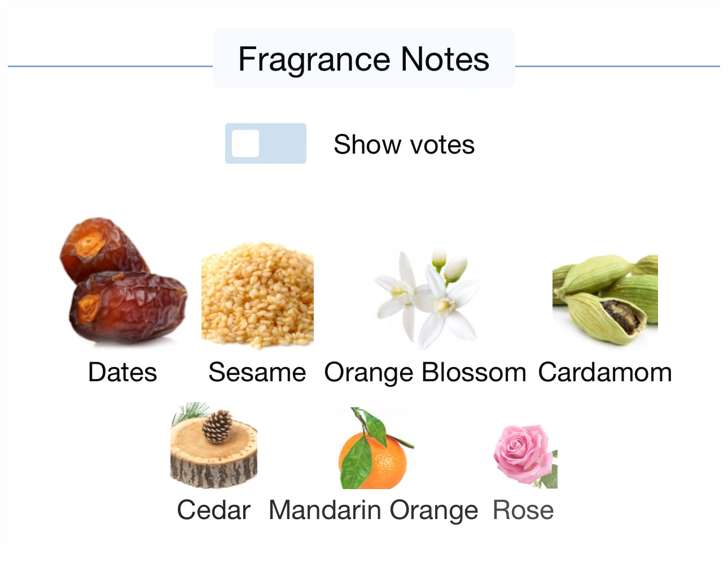The image size is (728, 562).
Task: Open the Mandarin Orange text link
Action: [373, 510]
